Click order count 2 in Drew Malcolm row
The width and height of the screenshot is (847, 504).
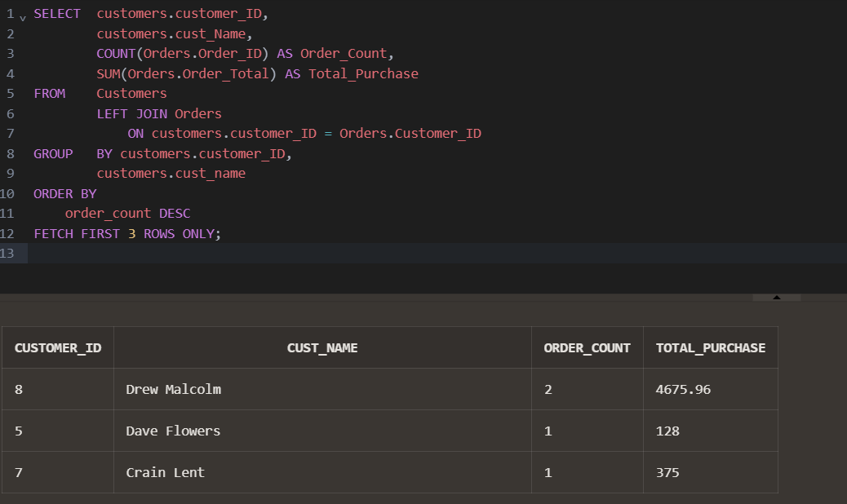(x=588, y=389)
